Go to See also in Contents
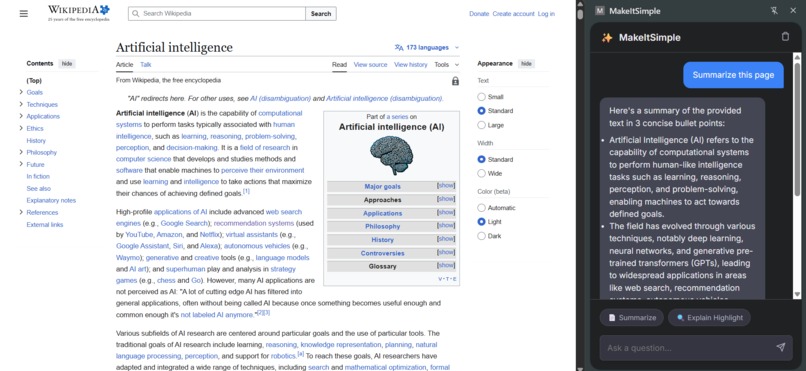 pyautogui.click(x=39, y=189)
